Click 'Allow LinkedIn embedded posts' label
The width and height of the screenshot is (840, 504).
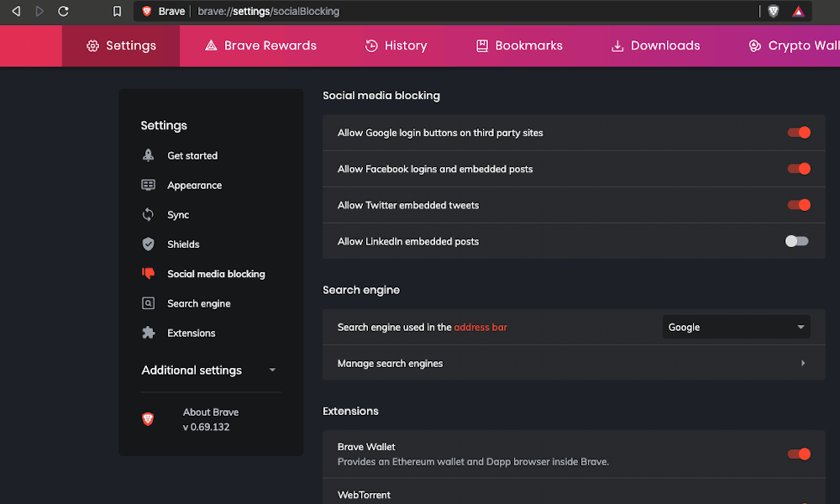tap(408, 242)
